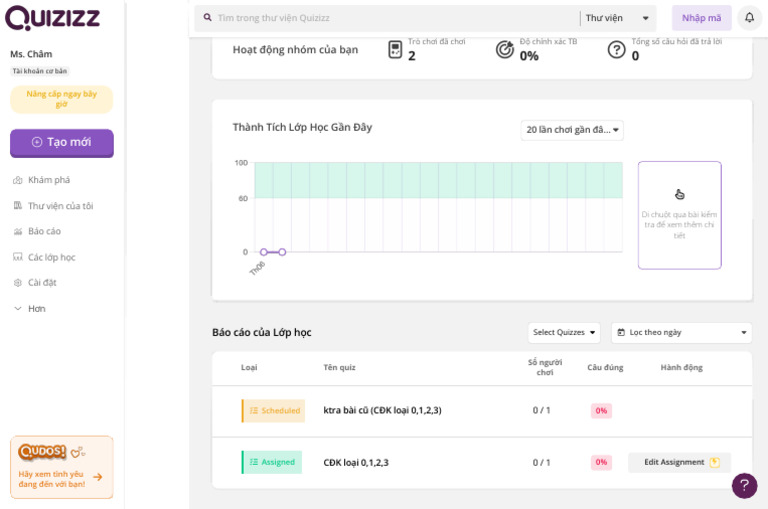The image size is (768, 509).
Task: Open Thư viện của tôi in sidebar
Action: (60, 206)
